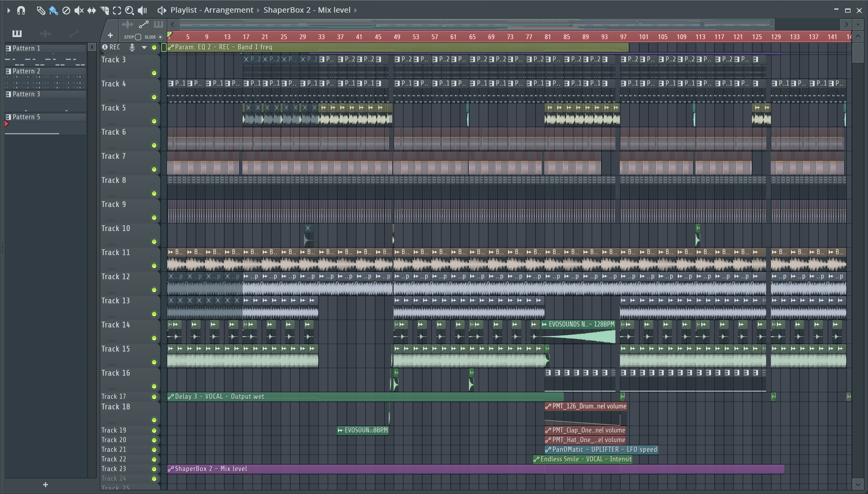Show audio clips tab in picker panel
This screenshot has width=868, height=494.
45,34
